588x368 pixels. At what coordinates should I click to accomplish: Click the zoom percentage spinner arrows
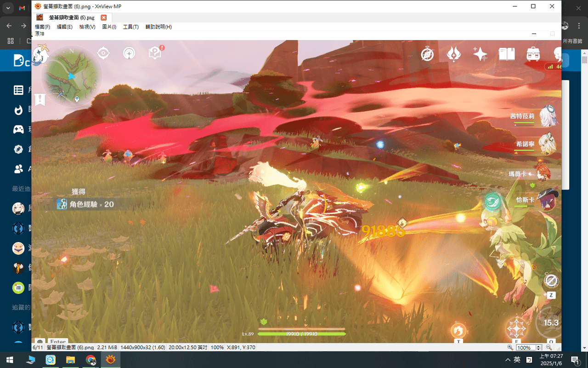[x=539, y=347]
